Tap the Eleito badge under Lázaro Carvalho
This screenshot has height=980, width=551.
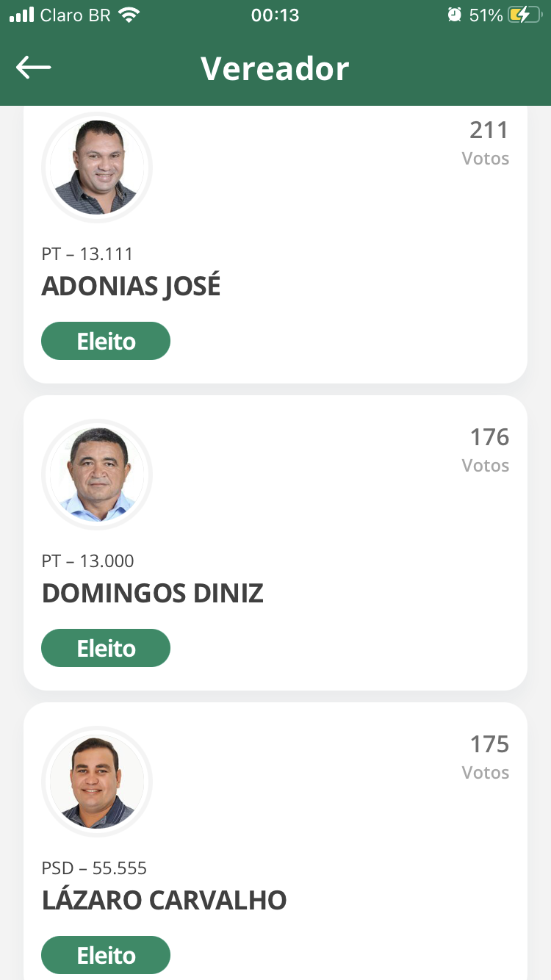pos(106,956)
